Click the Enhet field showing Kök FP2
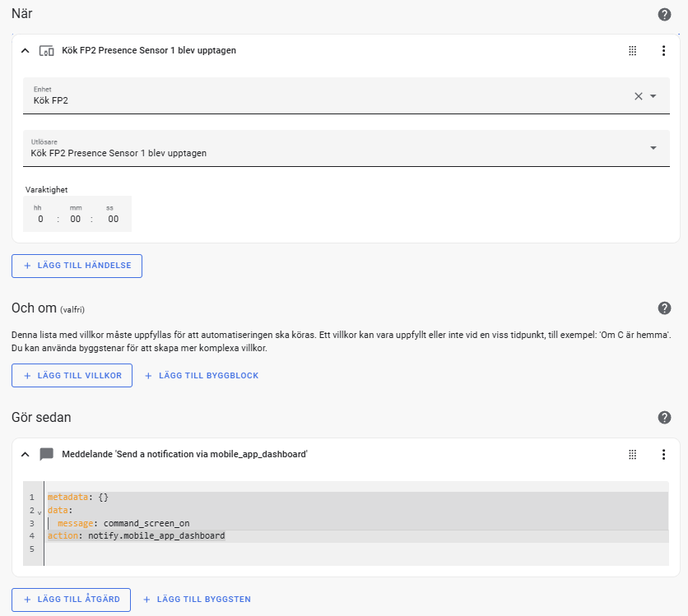 click(346, 95)
